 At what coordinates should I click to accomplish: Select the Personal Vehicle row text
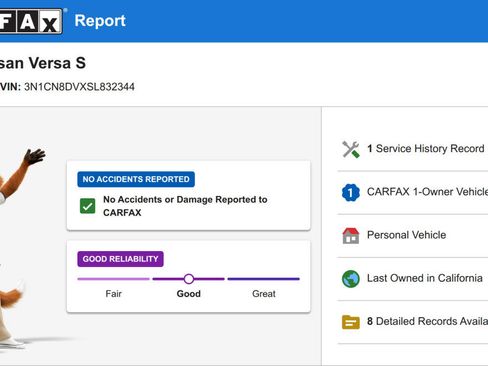(x=406, y=235)
